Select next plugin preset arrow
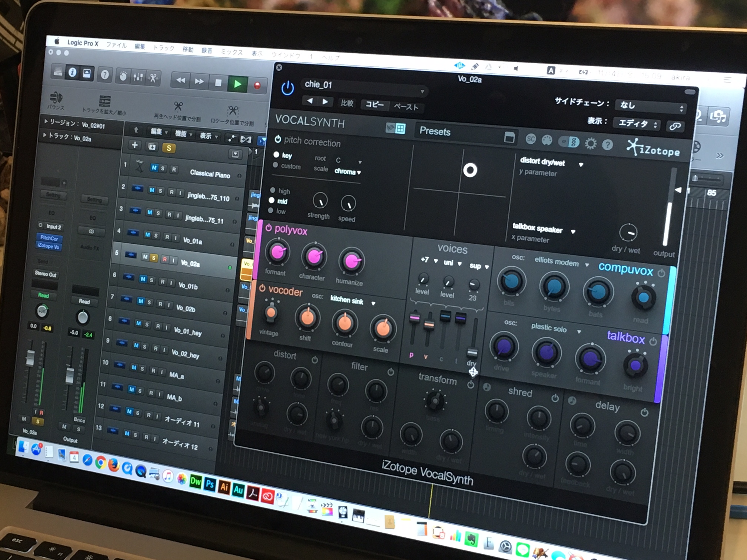Screen dimensions: 747x560 click(x=325, y=101)
